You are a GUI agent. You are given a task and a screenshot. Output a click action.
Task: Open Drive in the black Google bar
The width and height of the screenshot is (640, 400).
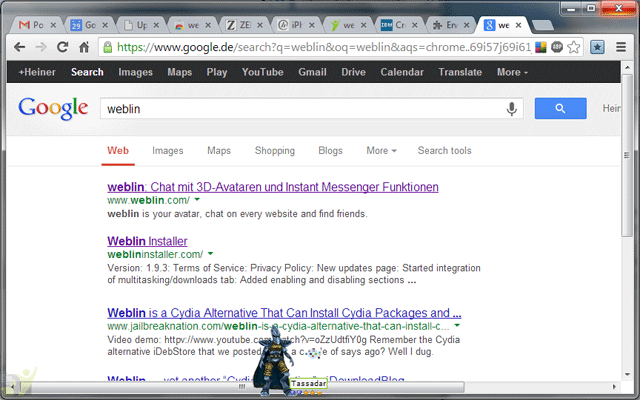[x=353, y=72]
